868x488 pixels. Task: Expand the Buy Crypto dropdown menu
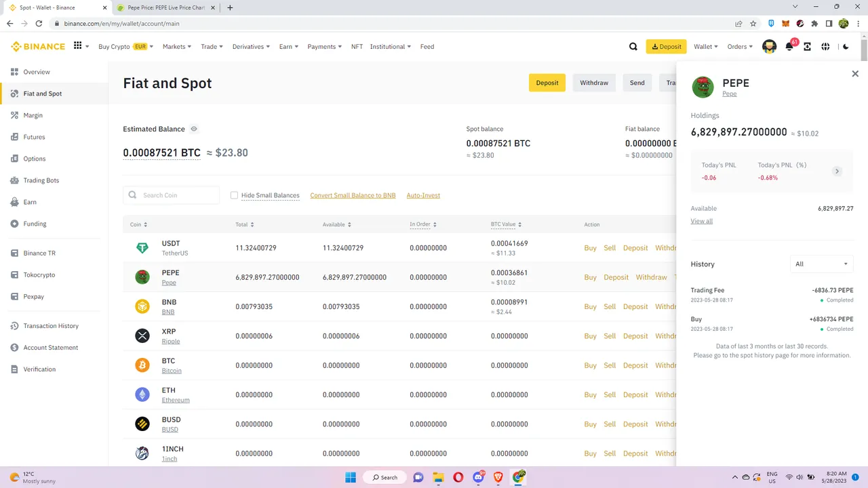tap(125, 47)
